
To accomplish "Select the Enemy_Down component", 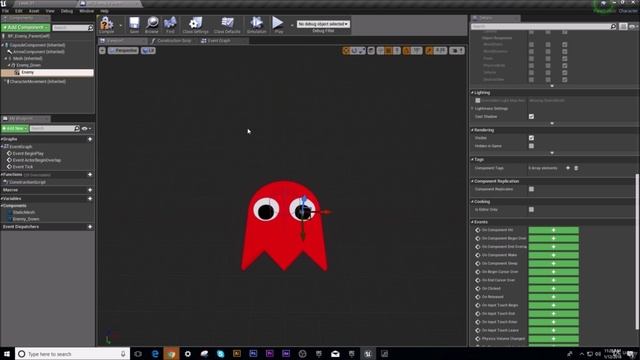I will pos(29,65).
